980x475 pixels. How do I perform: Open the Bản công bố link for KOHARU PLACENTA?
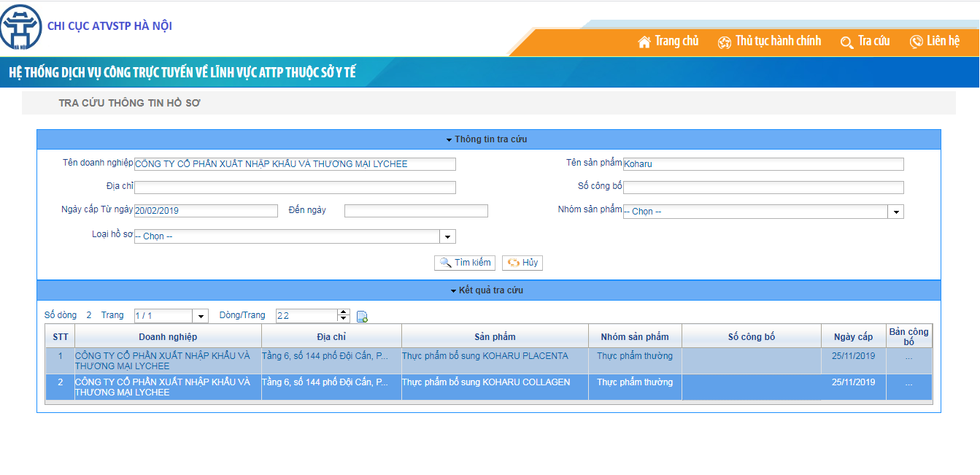[908, 358]
